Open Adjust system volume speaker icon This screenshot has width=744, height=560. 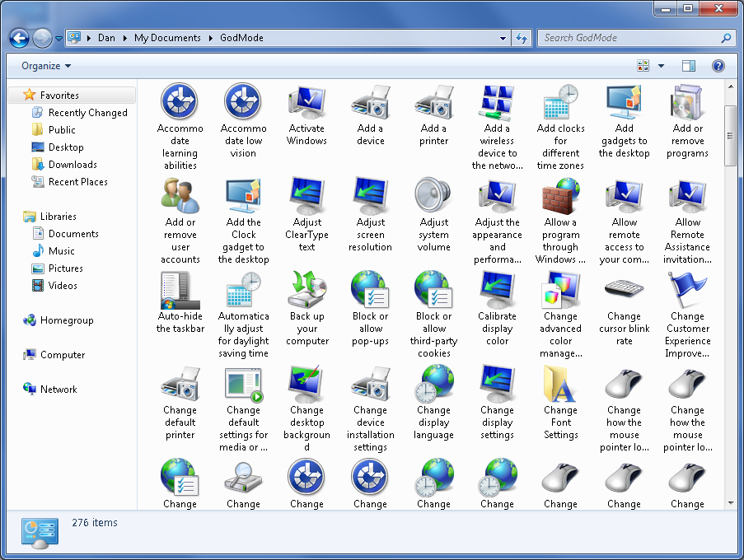pyautogui.click(x=433, y=197)
